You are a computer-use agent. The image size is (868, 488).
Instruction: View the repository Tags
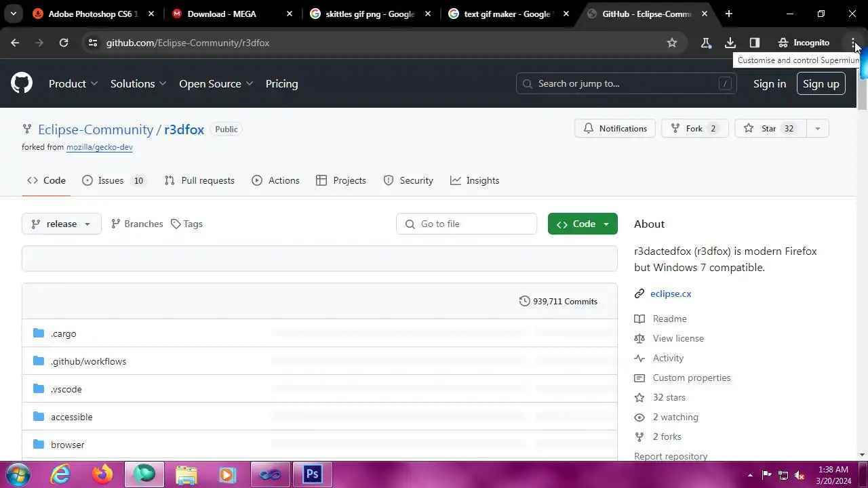pos(186,224)
